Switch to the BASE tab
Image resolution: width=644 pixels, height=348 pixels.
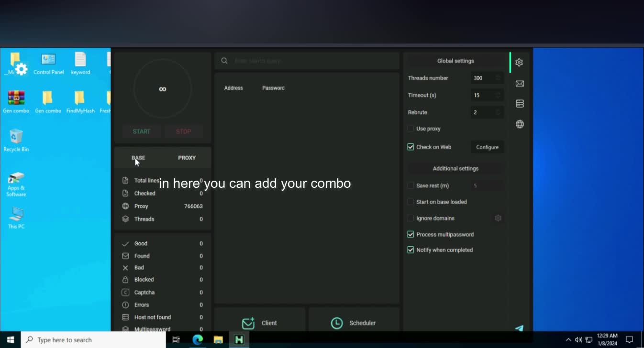[138, 158]
